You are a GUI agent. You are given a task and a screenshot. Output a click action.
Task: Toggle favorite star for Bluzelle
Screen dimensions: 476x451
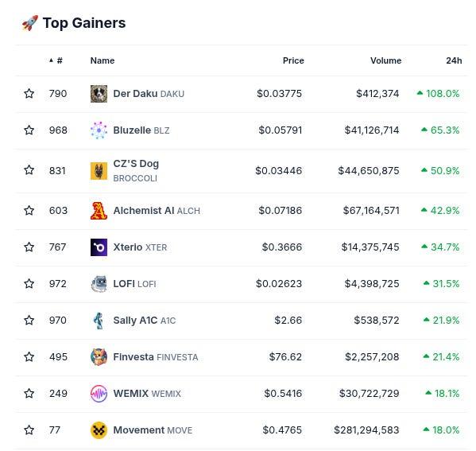point(29,130)
